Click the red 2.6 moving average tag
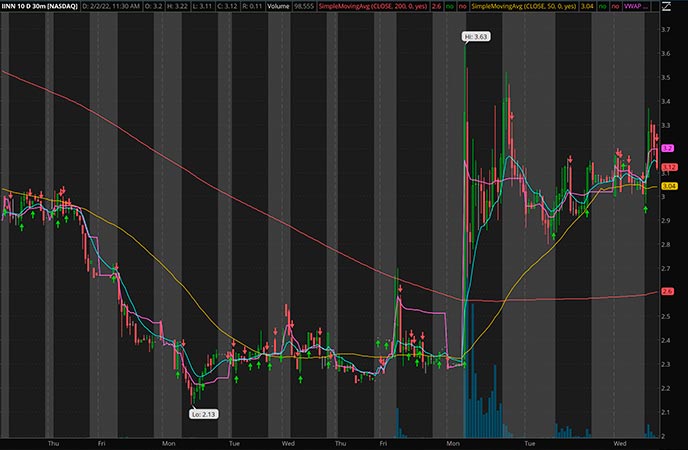The width and height of the screenshot is (688, 450). coord(668,291)
